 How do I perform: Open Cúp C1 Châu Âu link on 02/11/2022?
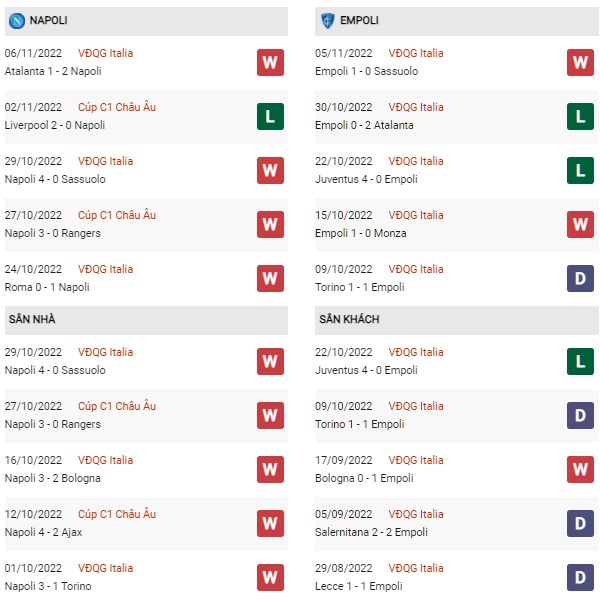click(x=117, y=107)
